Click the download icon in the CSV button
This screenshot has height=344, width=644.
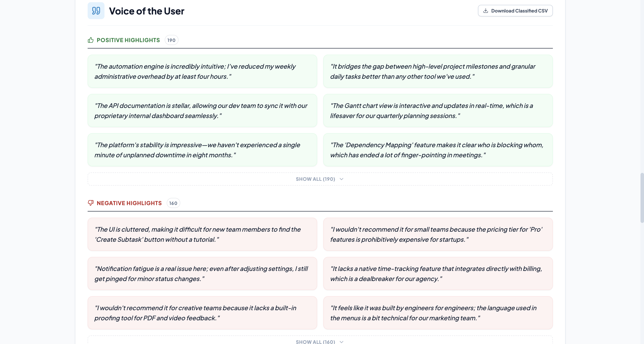coord(485,11)
